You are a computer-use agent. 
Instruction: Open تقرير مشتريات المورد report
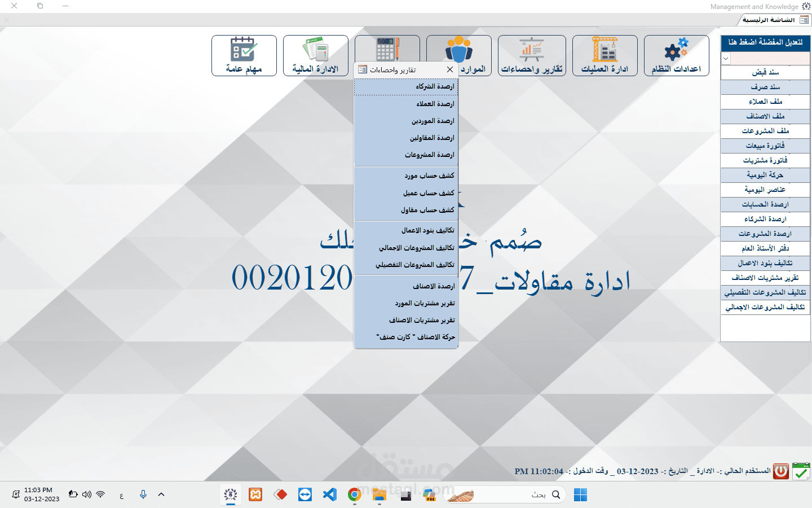coord(406,303)
